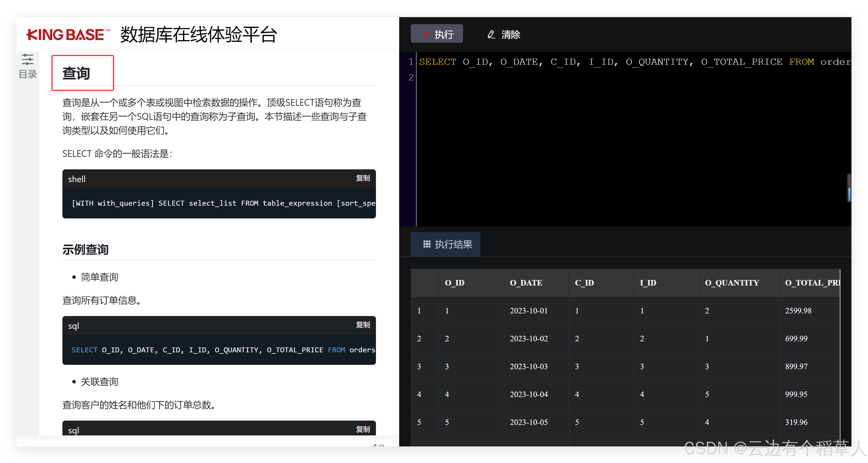868x463 pixels.
Task: Click the O_QUANTITY column header
Action: point(732,283)
